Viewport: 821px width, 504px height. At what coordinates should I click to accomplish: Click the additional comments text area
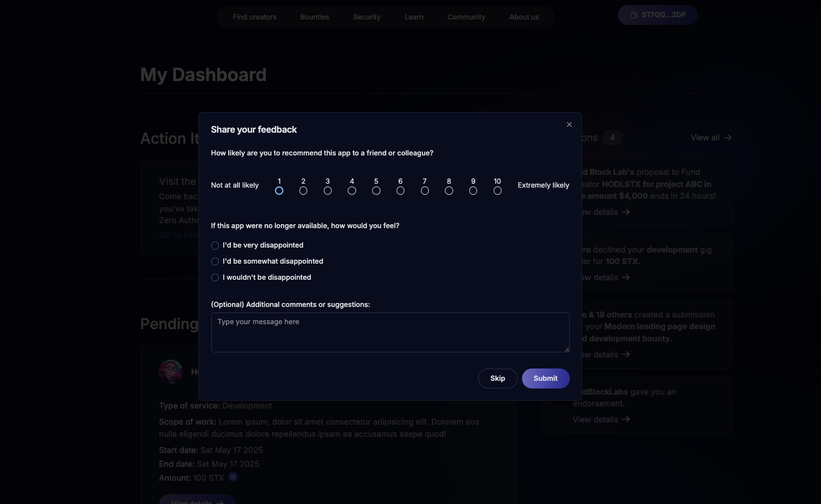point(390,332)
